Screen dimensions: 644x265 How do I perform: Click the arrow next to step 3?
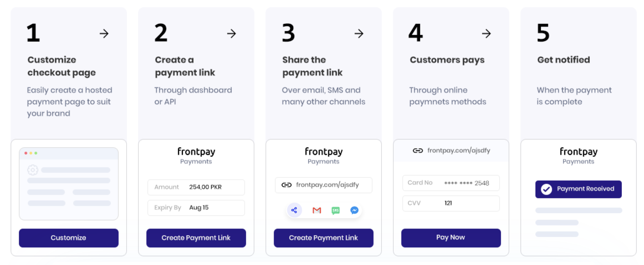359,34
